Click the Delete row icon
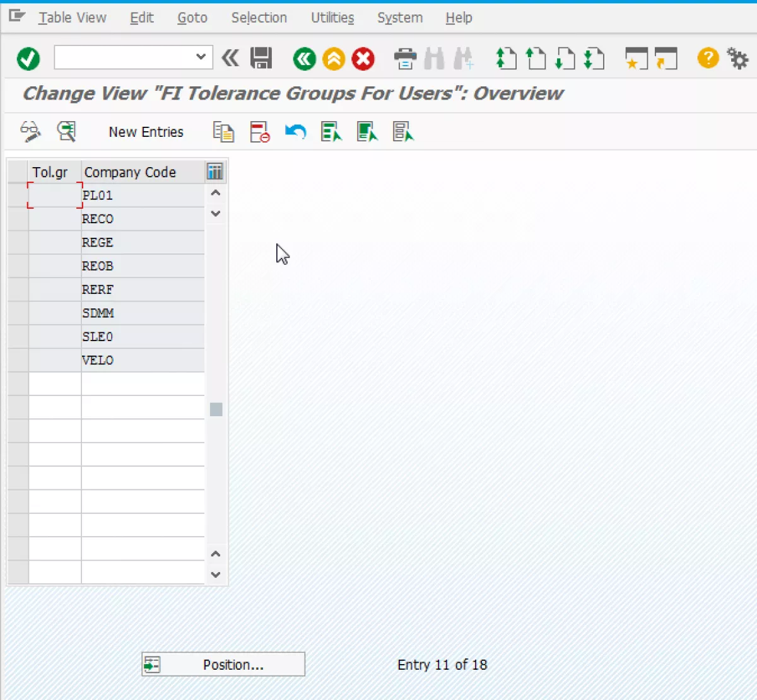The height and width of the screenshot is (700, 757). click(259, 132)
